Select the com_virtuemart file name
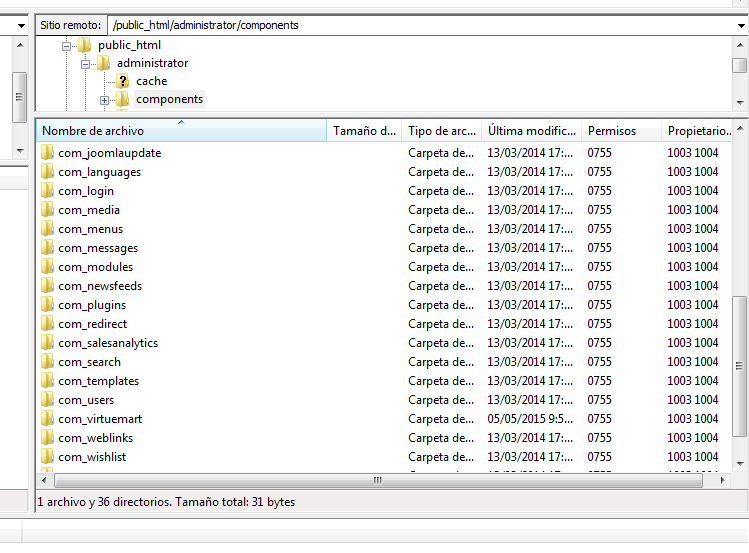The image size is (749, 553). [x=100, y=419]
